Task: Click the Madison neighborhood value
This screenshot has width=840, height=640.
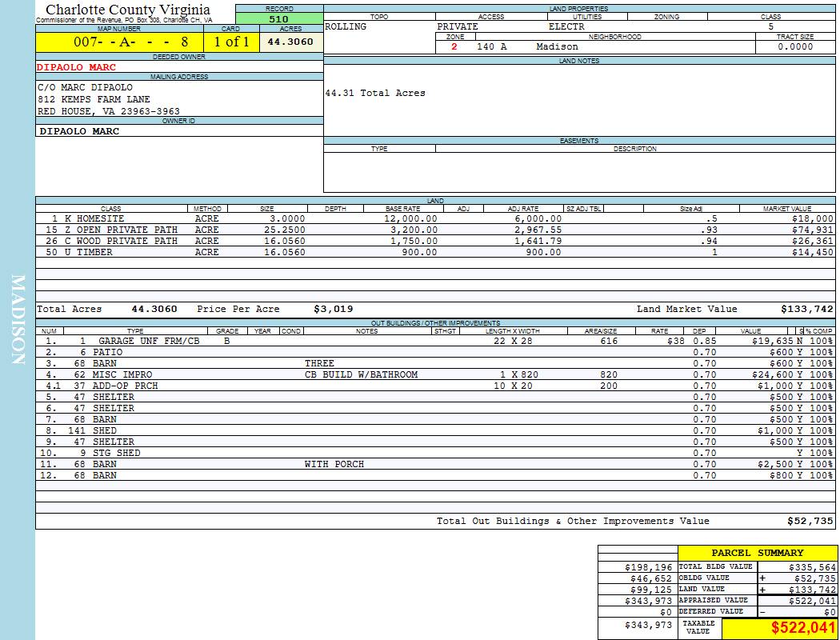Action: point(557,46)
